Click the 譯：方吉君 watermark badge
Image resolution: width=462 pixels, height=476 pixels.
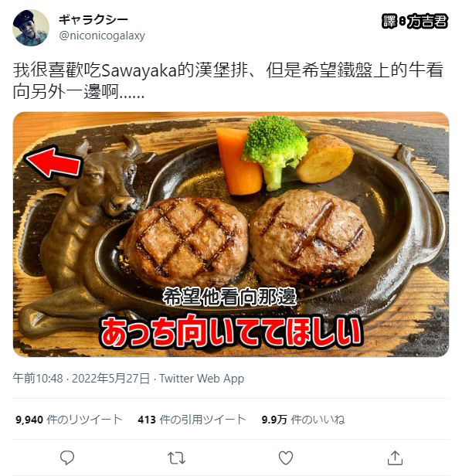414,22
